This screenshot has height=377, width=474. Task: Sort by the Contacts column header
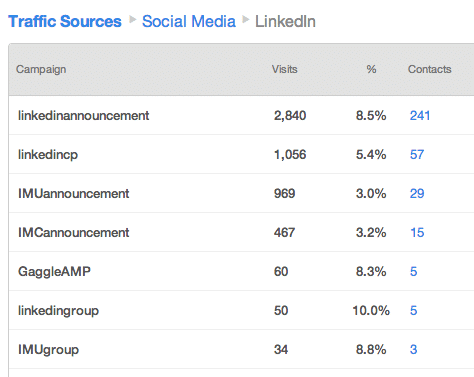click(x=429, y=69)
